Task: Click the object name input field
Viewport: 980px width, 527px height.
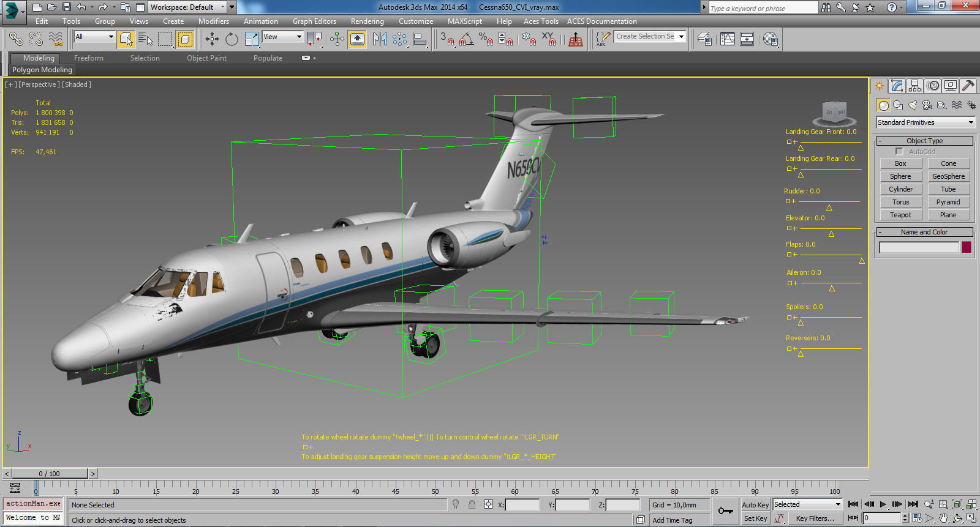Action: 919,247
